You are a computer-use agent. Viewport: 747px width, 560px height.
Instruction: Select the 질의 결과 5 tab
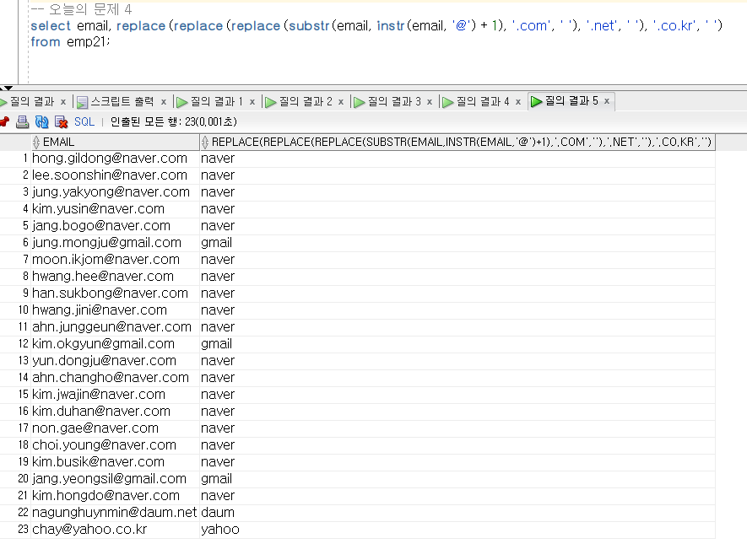point(571,101)
